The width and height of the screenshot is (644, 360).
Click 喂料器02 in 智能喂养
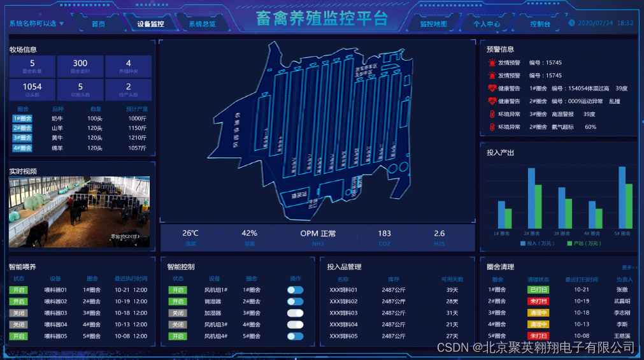tap(55, 301)
